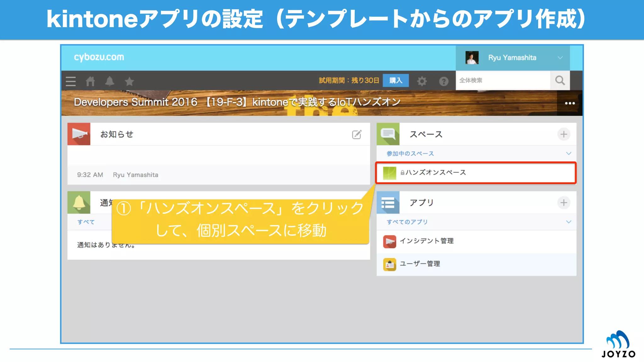
Task: Add a new space with plus button
Action: click(564, 134)
